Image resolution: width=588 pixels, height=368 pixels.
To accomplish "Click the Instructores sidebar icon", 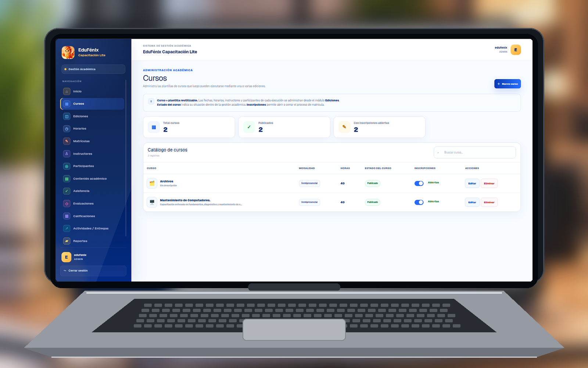I will click(67, 153).
